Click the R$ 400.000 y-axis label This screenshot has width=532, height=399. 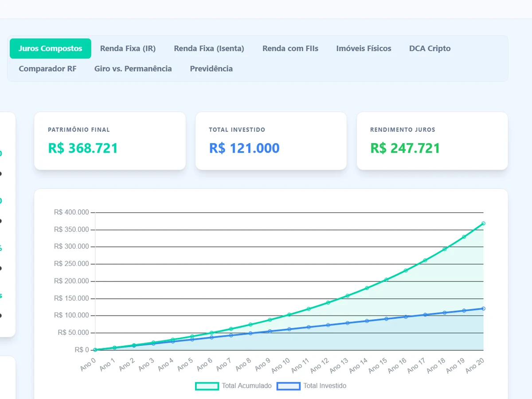[x=71, y=212]
